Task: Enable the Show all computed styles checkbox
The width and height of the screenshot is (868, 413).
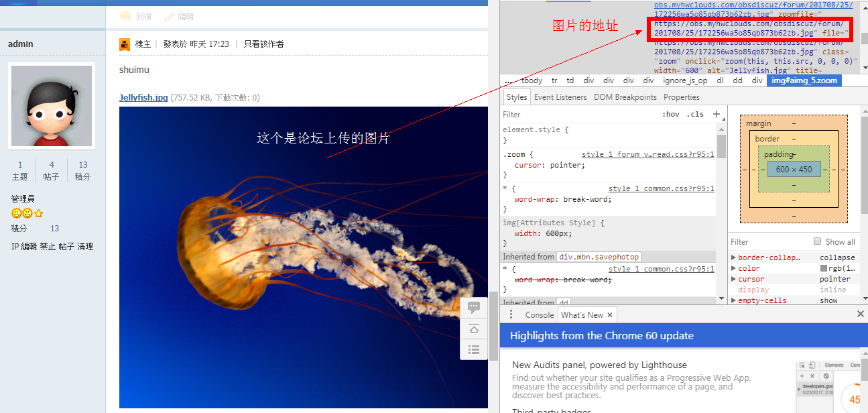Action: point(817,241)
